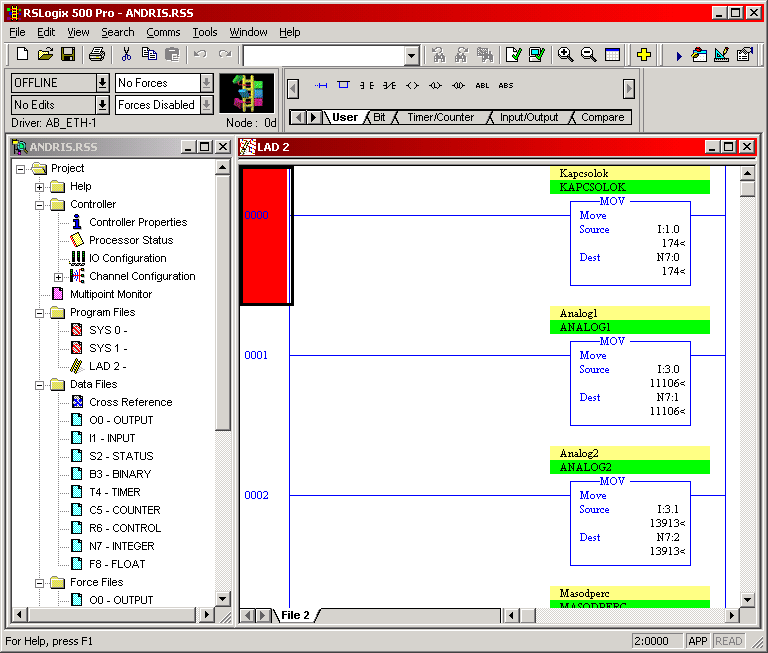The width and height of the screenshot is (768, 653).
Task: Verify the current file
Action: coord(513,54)
